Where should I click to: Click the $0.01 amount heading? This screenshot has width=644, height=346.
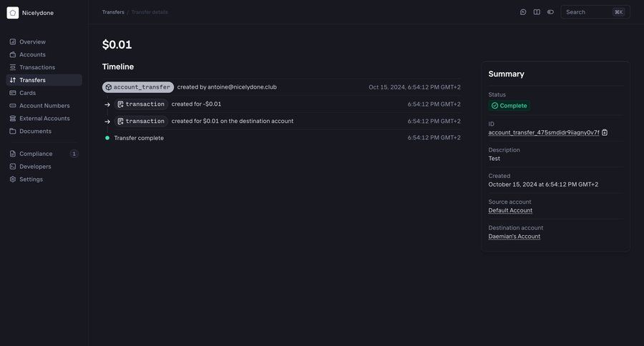click(x=117, y=45)
